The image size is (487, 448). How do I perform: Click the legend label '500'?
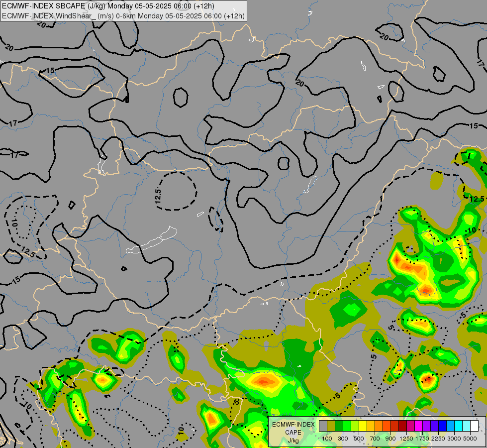(x=359, y=439)
